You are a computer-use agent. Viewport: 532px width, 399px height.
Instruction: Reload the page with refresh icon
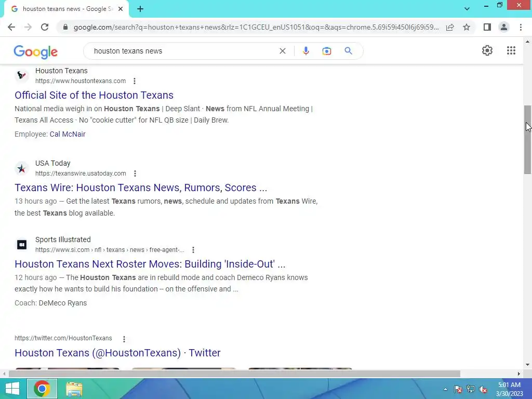45,27
